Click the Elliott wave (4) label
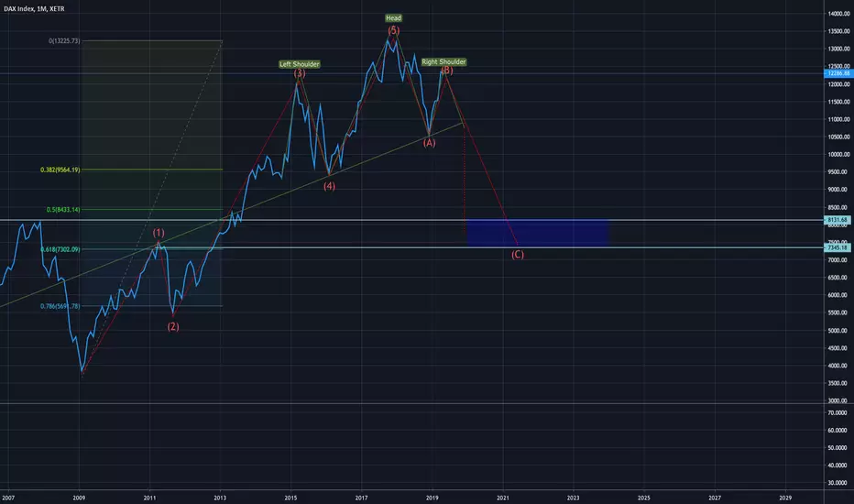This screenshot has height=504, width=854. 329,186
